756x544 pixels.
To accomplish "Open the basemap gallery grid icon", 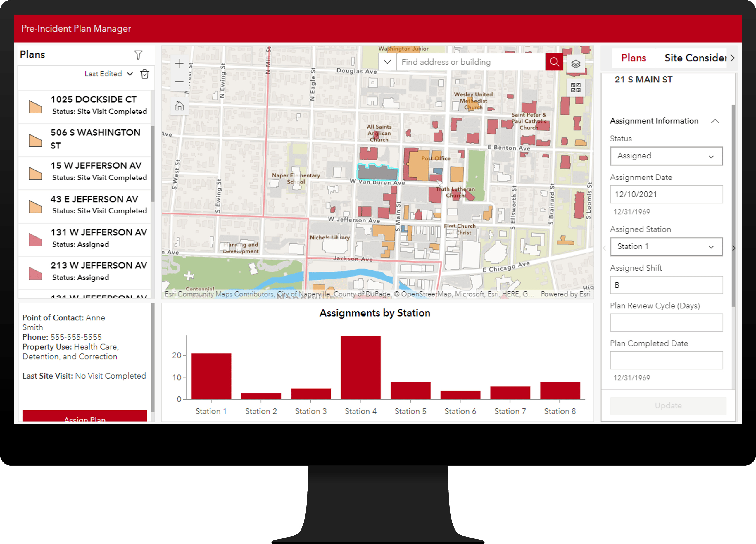I will [576, 88].
